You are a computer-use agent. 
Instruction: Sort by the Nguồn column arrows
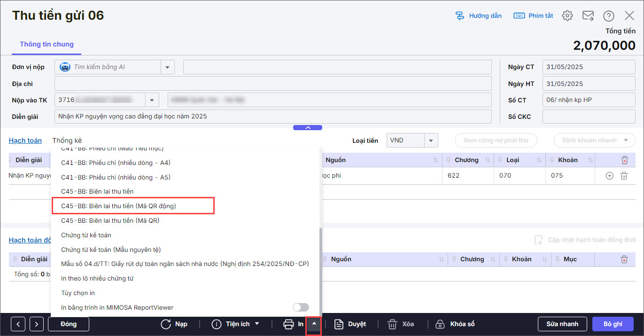pyautogui.click(x=436, y=160)
